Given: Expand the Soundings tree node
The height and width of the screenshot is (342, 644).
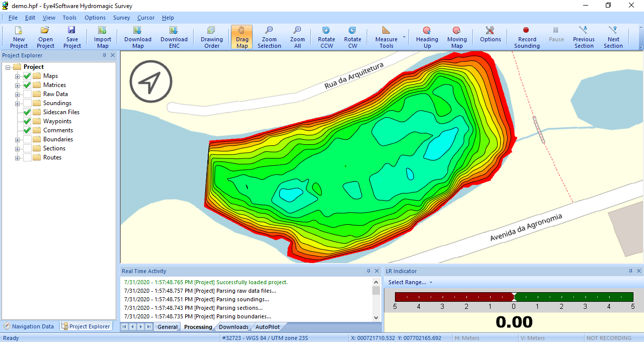Looking at the screenshot, I should pyautogui.click(x=17, y=104).
